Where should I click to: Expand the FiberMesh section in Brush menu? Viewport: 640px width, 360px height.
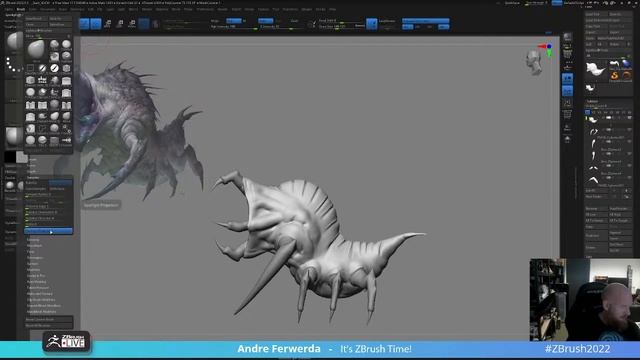[x=34, y=246]
